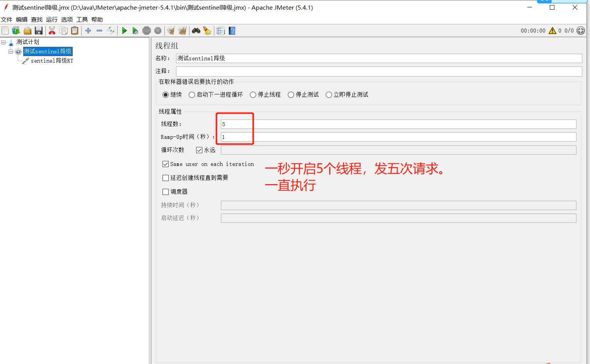Image resolution: width=590 pixels, height=364 pixels.
Task: Click the Shutdown icon
Action: [x=157, y=31]
